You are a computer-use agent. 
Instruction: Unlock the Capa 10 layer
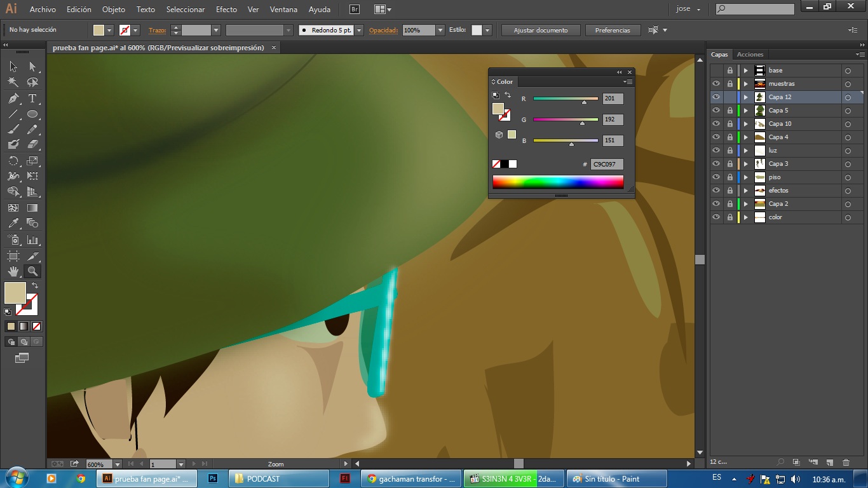click(x=729, y=124)
